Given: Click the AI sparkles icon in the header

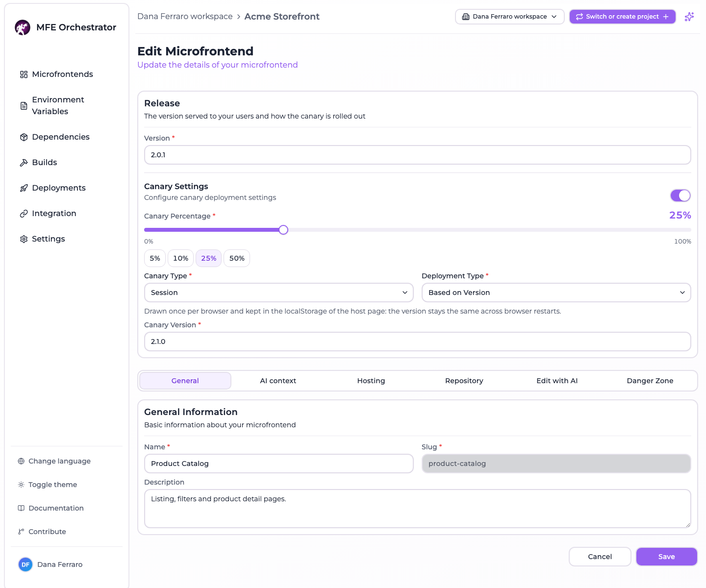Looking at the screenshot, I should click(689, 17).
